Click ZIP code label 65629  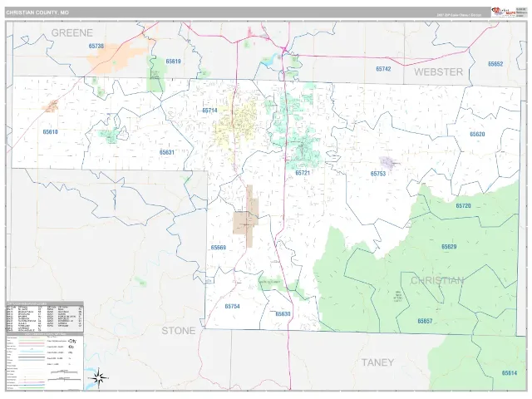pyautogui.click(x=449, y=247)
